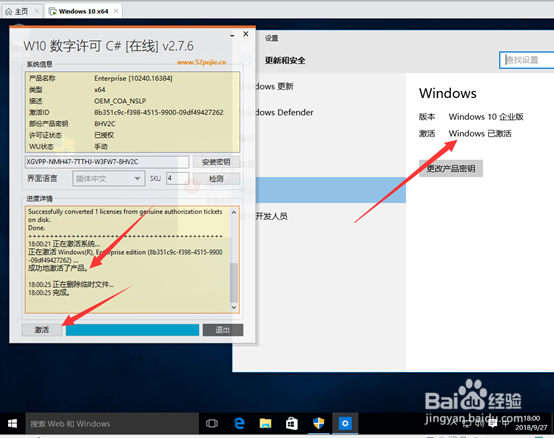Viewport: 554px width, 438px height.
Task: Click the x64 type value
Action: pyautogui.click(x=100, y=90)
